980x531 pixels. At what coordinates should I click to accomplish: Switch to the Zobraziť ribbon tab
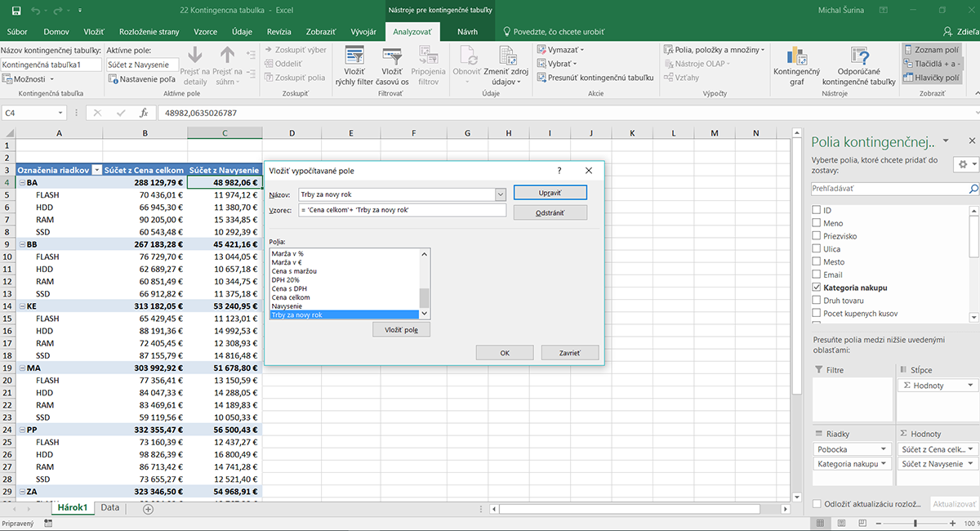(x=321, y=32)
